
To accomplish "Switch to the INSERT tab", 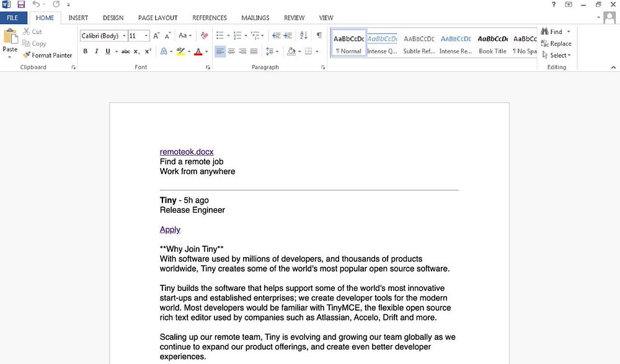I will pyautogui.click(x=78, y=18).
